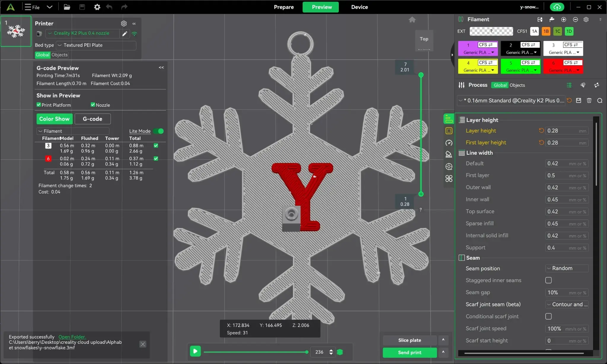
Task: Open the Seam position Random dropdown
Action: 567,268
